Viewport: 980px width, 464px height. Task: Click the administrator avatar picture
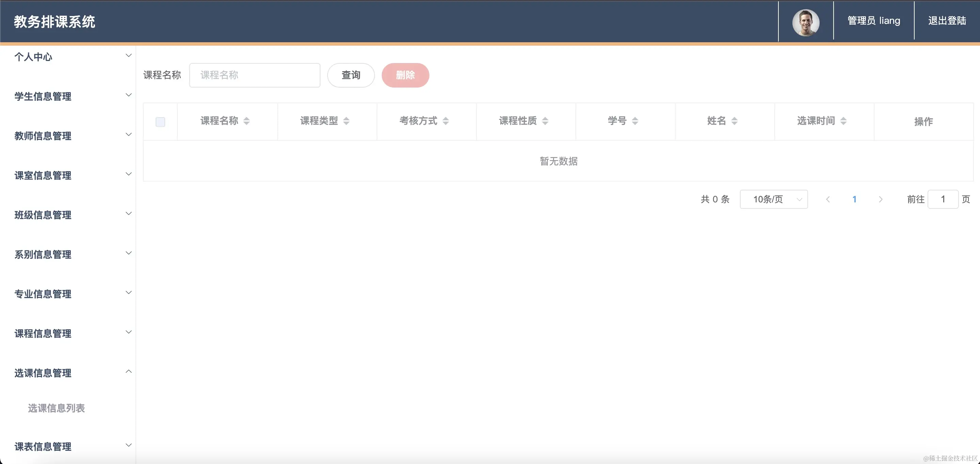pos(805,22)
